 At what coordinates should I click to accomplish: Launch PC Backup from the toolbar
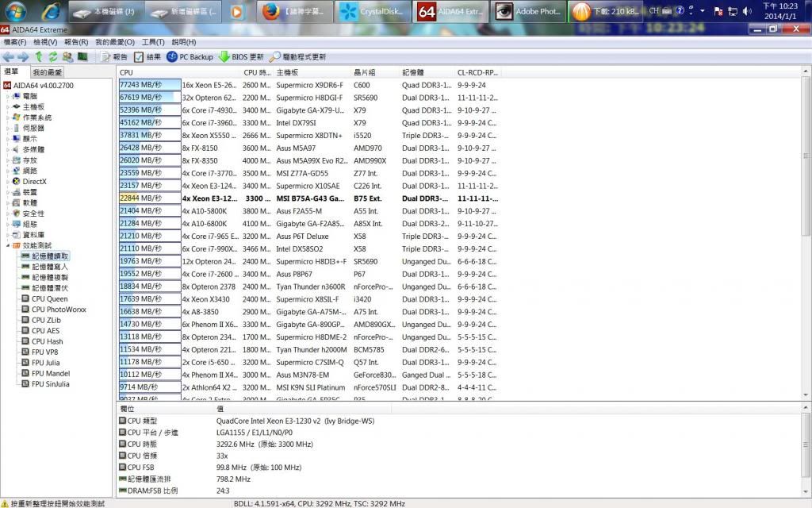tap(190, 57)
